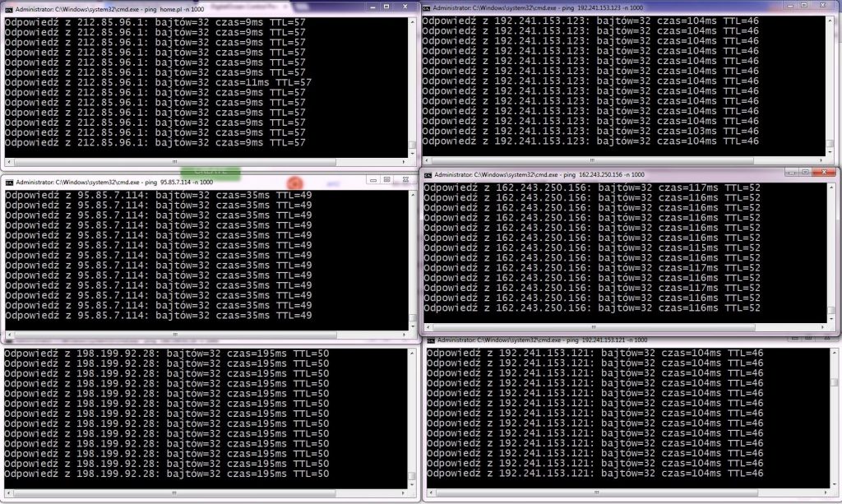842x504 pixels.
Task: Click horizontal scrollbar thumb in ping home.pl window
Action: coord(175,161)
